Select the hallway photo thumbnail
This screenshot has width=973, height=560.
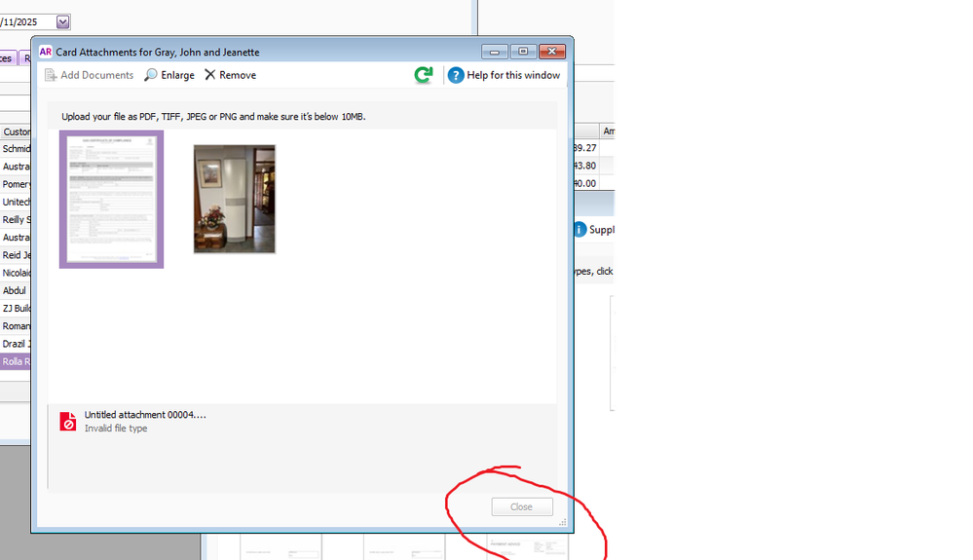point(234,199)
